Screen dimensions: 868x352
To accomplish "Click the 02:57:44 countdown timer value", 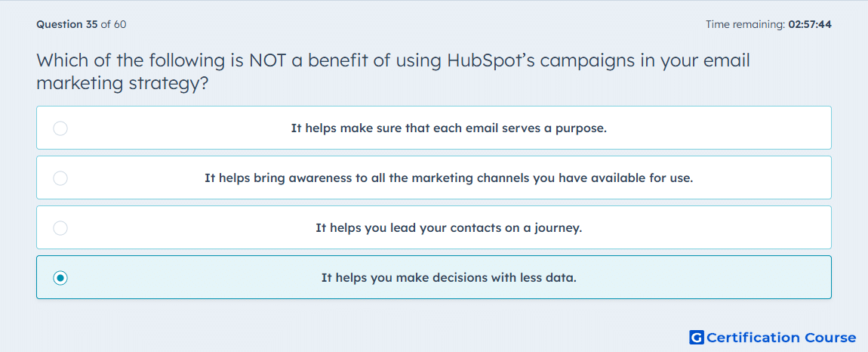I will tap(809, 24).
